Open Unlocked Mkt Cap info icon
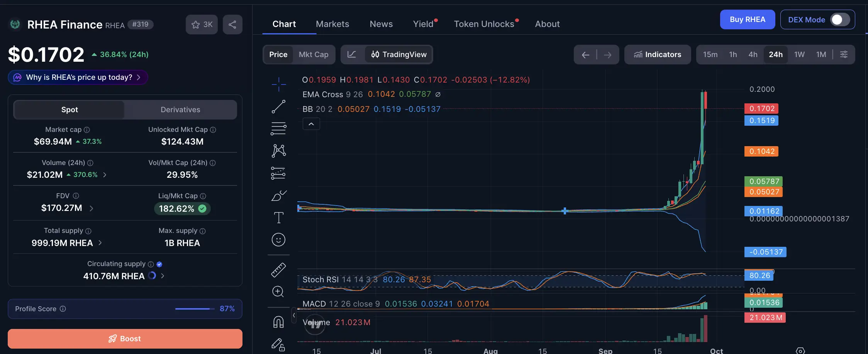The width and height of the screenshot is (868, 354). [x=213, y=130]
